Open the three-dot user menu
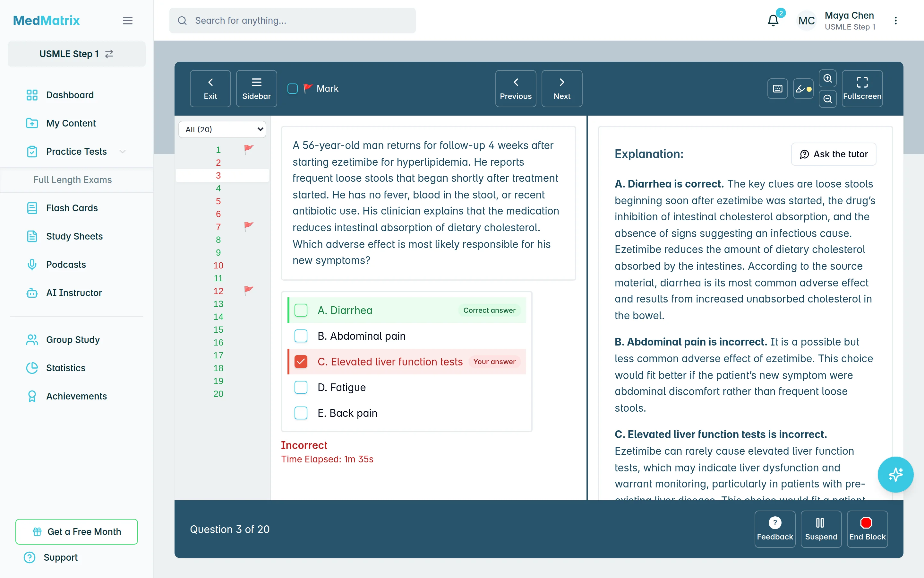Screen dimensions: 924x578 click(895, 21)
